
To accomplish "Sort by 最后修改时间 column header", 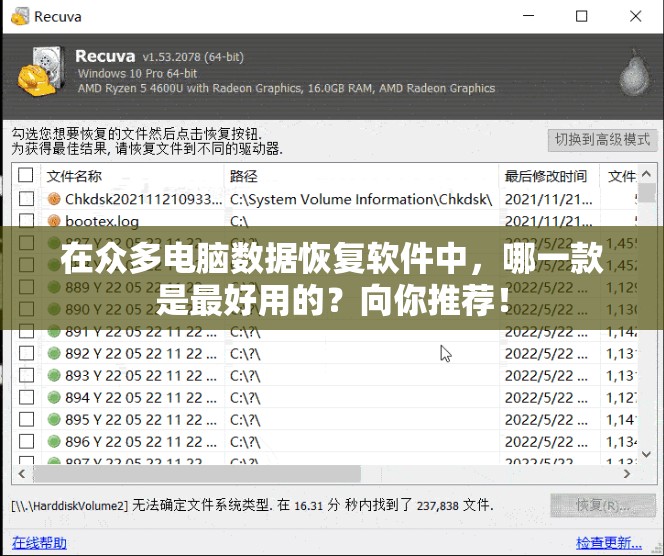I will tap(549, 176).
